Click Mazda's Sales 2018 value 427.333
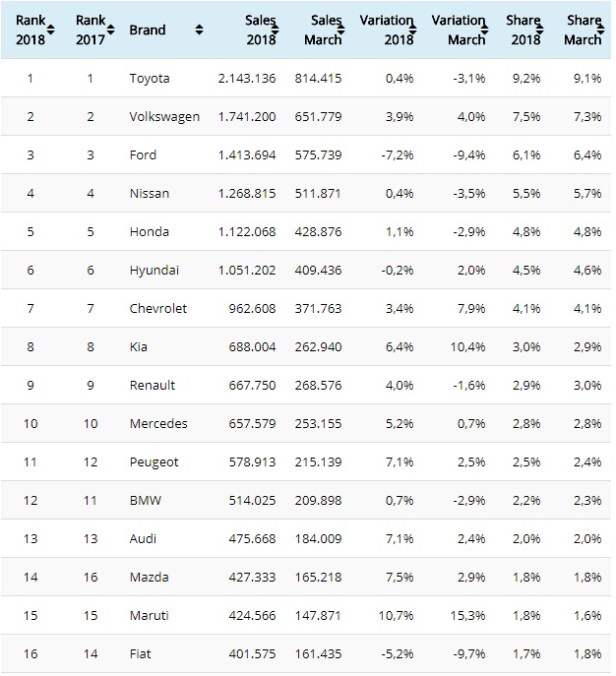 (x=248, y=578)
